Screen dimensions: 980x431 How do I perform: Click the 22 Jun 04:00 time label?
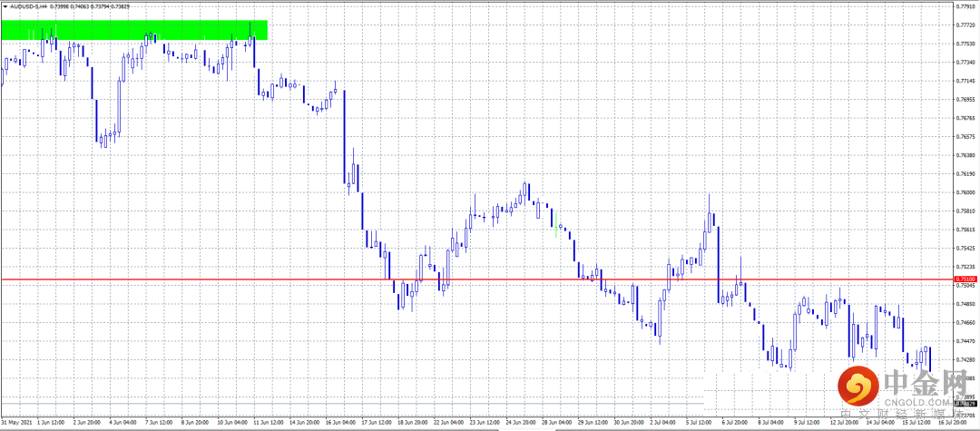(449, 422)
